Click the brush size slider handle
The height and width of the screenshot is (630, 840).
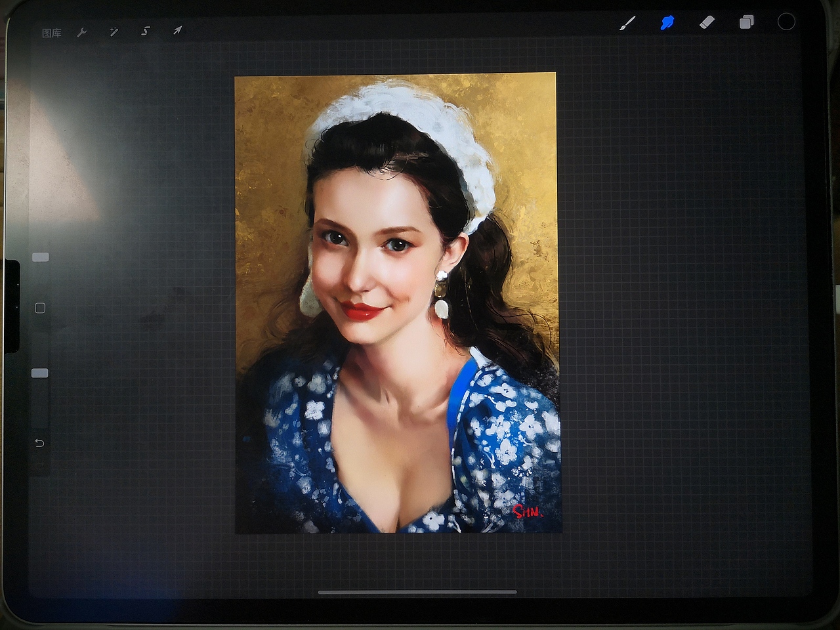[41, 257]
